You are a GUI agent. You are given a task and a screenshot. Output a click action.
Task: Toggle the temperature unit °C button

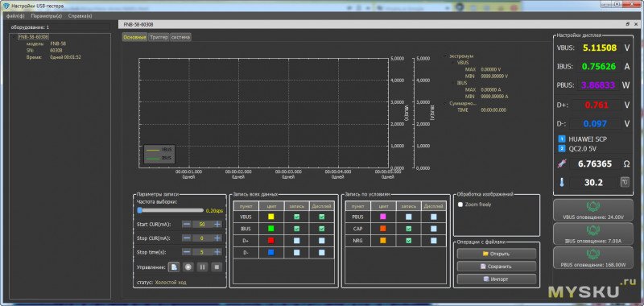point(625,182)
